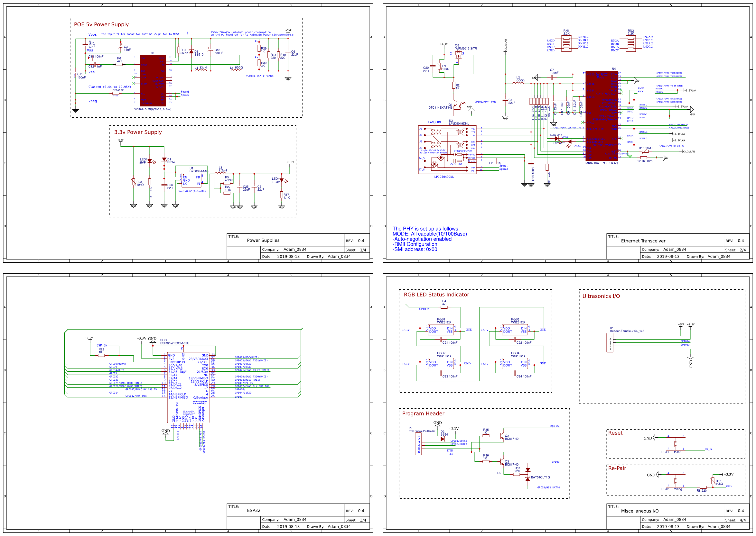Click the ESP32-WROOM-32U module symbol

pos(188,387)
